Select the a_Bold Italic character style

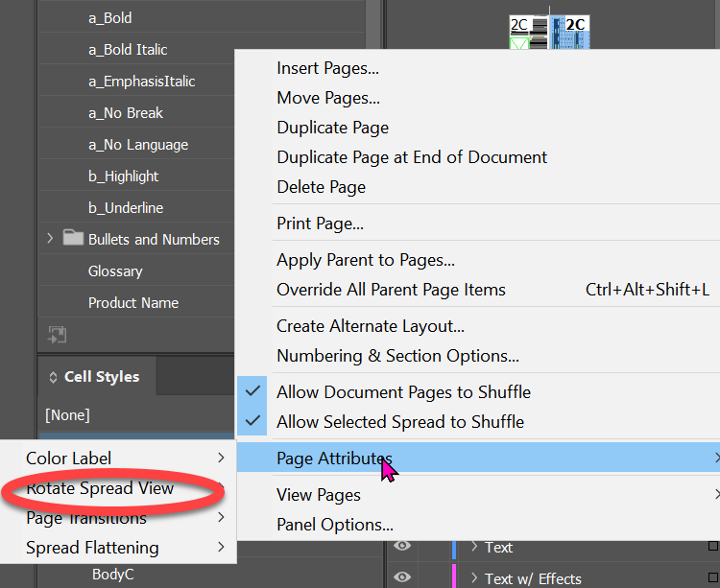pyautogui.click(x=128, y=50)
